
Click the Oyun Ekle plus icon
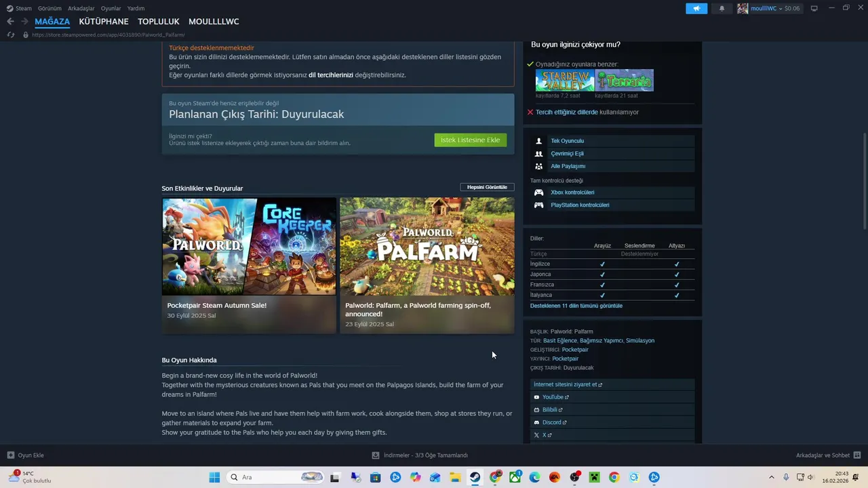(x=11, y=455)
